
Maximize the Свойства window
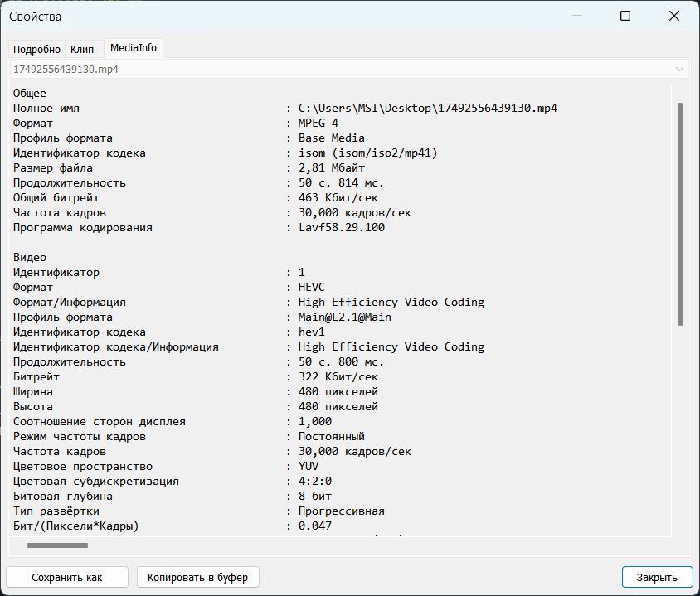(x=625, y=16)
